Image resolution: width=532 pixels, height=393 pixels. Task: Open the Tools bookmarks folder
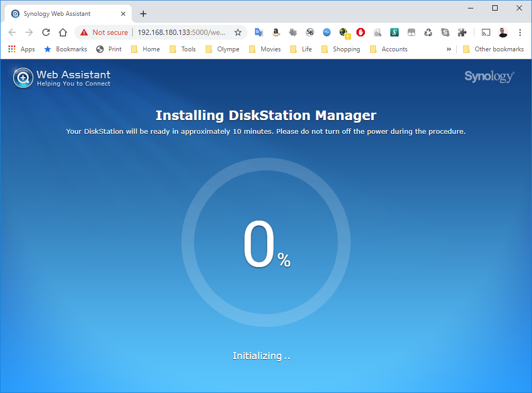[x=182, y=49]
